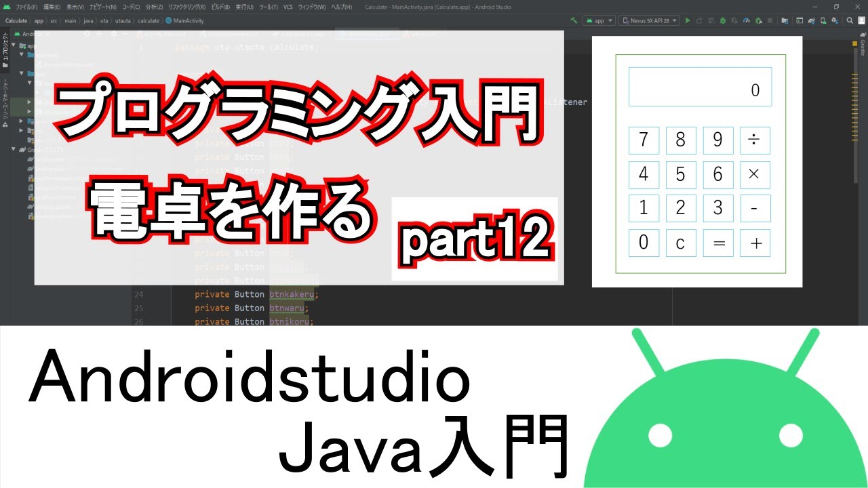The image size is (868, 488).
Task: Open the AVD Manager icon
Action: pos(823,20)
